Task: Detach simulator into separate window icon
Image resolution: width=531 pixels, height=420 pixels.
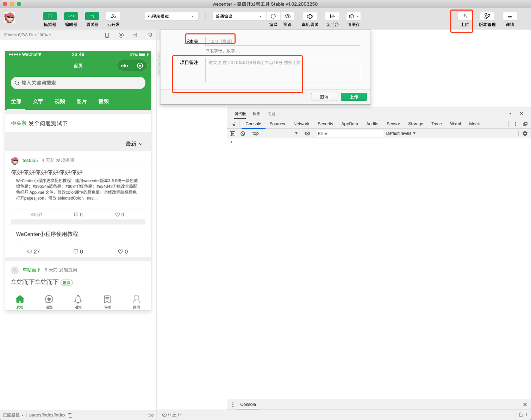Action: pos(149,35)
